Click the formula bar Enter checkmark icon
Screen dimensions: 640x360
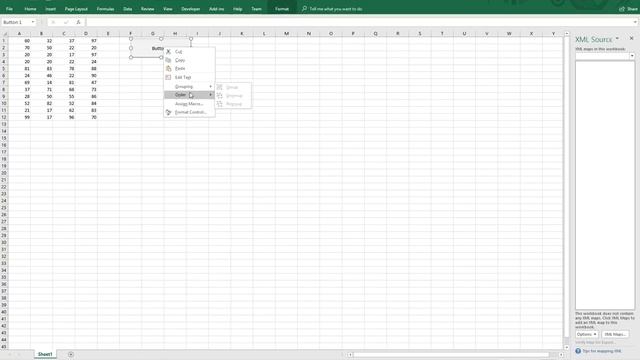click(66, 22)
